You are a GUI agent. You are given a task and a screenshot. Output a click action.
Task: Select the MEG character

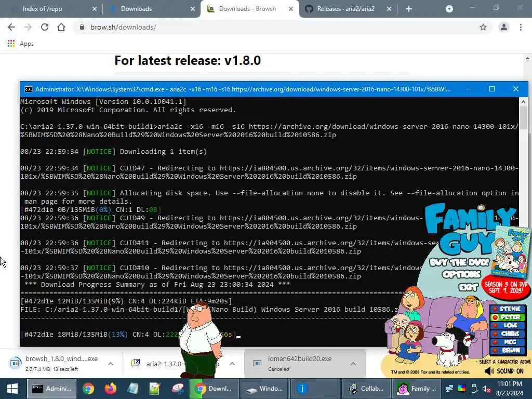(x=507, y=342)
